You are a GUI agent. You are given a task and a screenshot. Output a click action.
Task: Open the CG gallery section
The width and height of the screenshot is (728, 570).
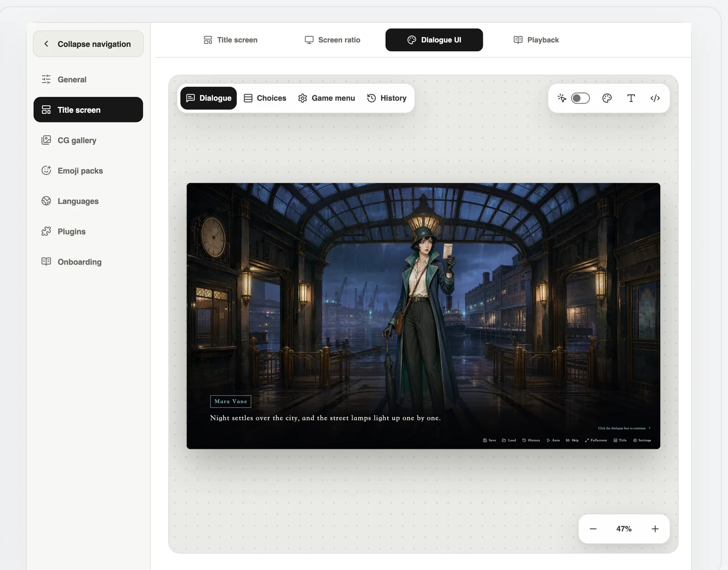[88, 140]
